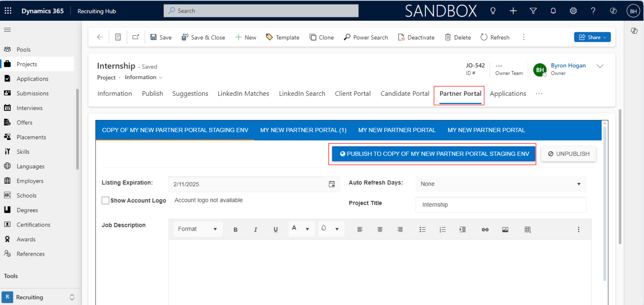Click into the global Search box
Image resolution: width=644 pixels, height=305 pixels.
coord(261,11)
